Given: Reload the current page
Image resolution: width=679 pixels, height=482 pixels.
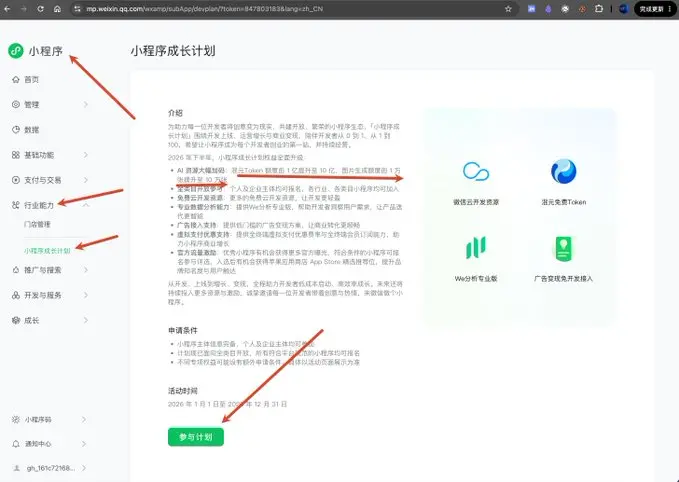Looking at the screenshot, I should pyautogui.click(x=40, y=9).
